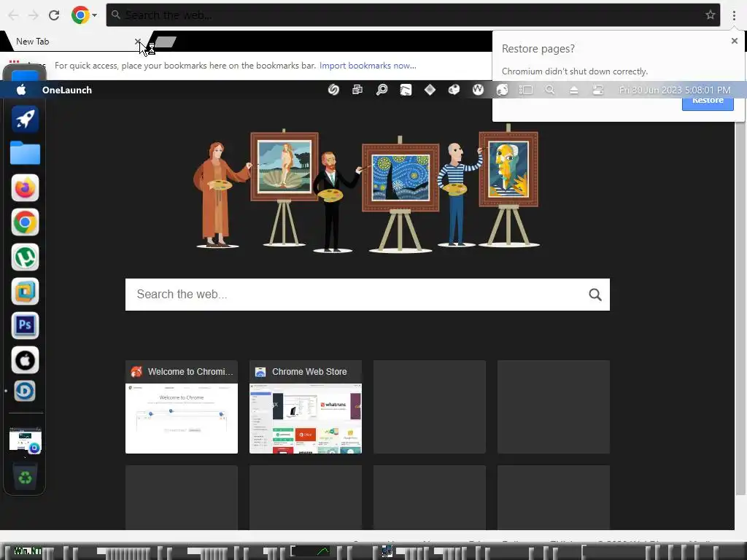Open the VirtualBox cube icon in dock
This screenshot has width=747, height=560.
point(25,292)
